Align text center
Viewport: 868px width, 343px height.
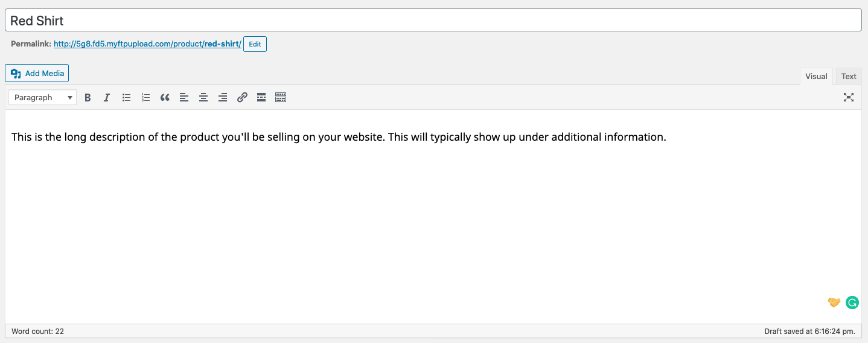(203, 97)
